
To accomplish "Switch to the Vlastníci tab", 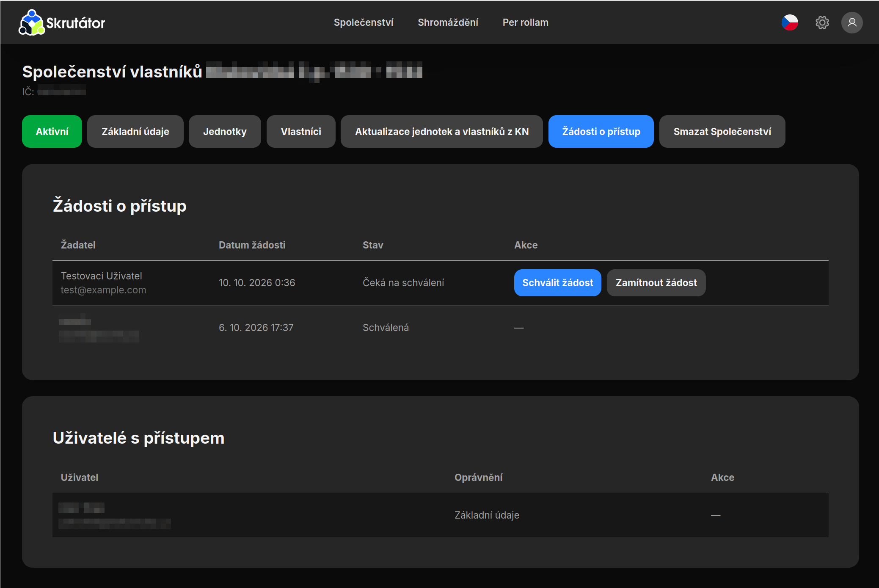I will tap(301, 132).
